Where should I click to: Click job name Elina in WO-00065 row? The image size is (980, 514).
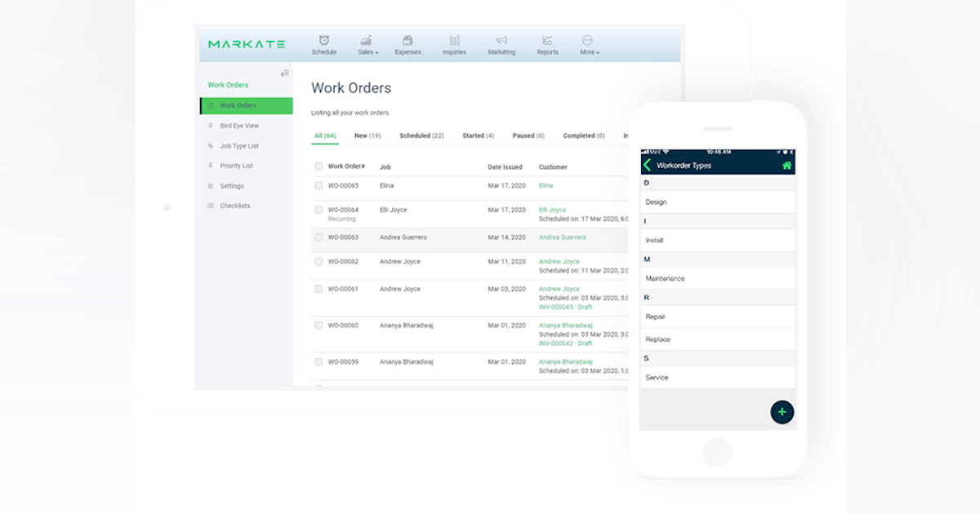click(387, 186)
